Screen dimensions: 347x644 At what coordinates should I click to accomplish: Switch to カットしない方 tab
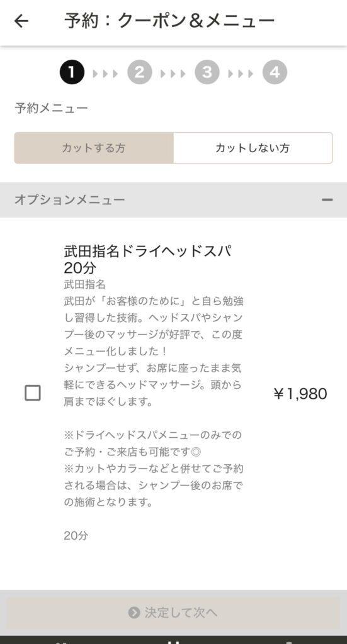click(x=253, y=148)
